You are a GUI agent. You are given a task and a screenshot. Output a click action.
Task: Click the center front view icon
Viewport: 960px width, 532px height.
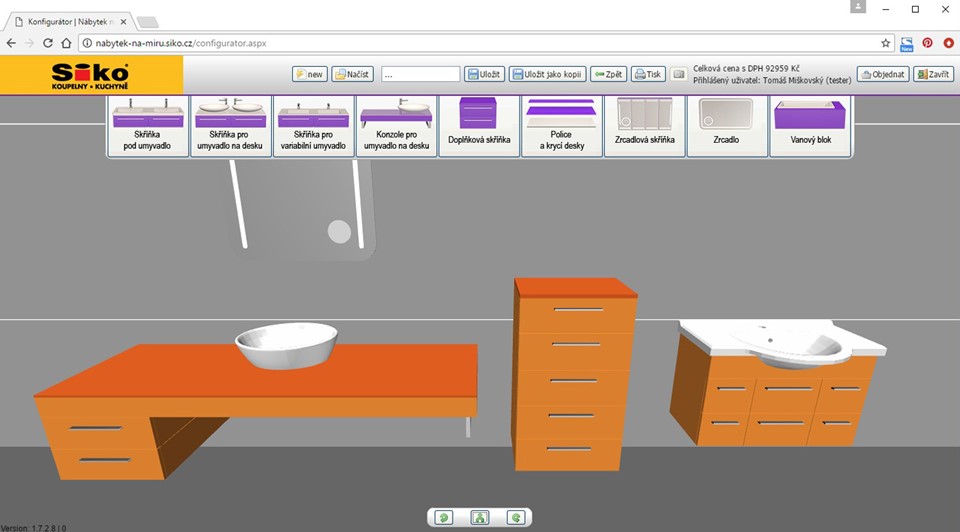point(480,517)
